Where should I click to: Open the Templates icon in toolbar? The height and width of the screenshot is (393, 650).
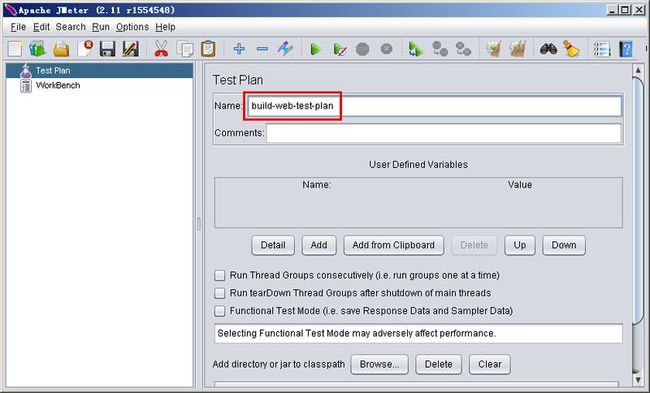point(37,49)
